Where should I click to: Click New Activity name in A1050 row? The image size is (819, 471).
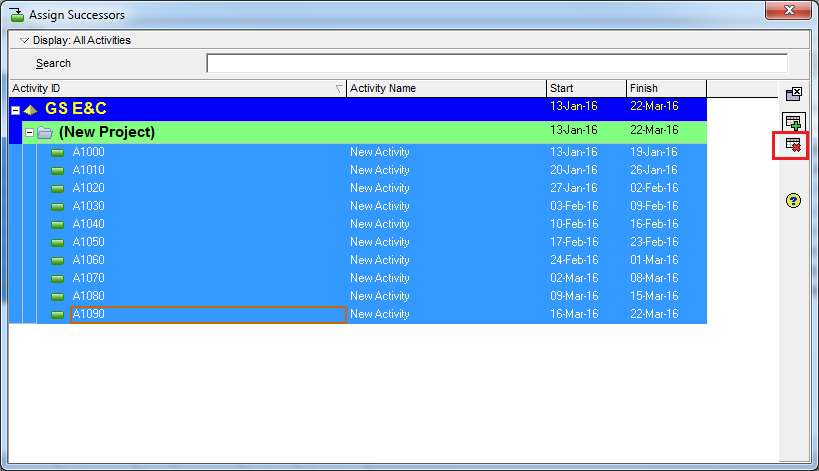[380, 242]
